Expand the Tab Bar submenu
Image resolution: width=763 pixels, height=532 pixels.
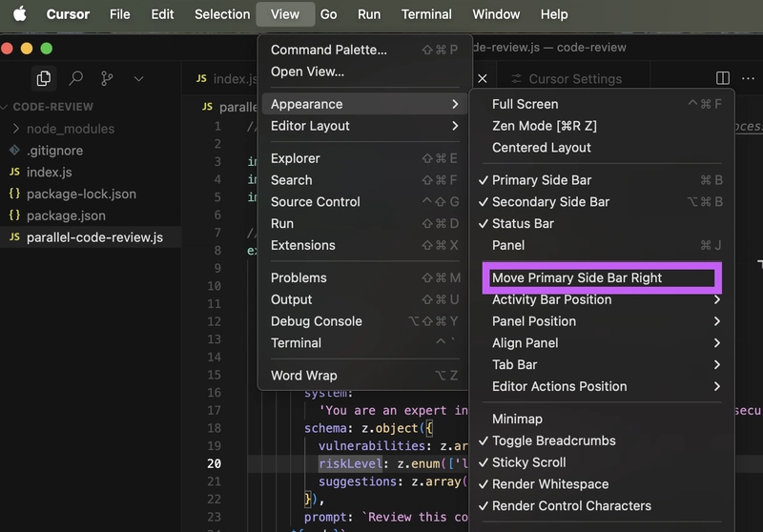pyautogui.click(x=602, y=365)
